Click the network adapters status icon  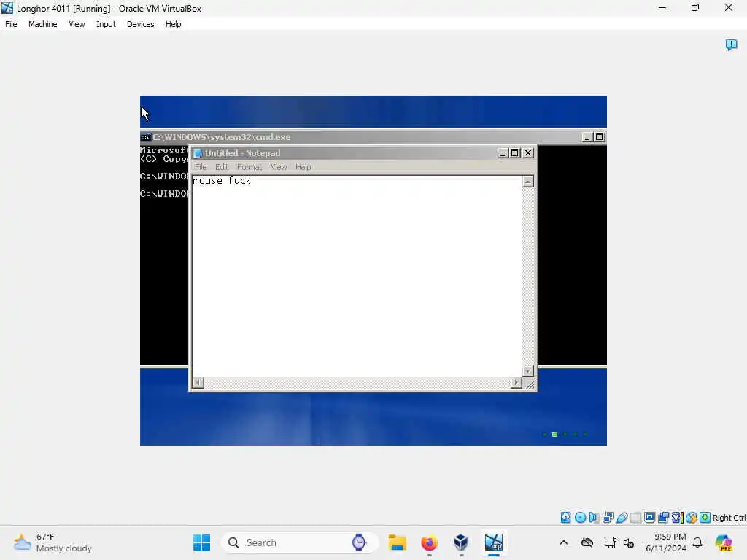(608, 517)
